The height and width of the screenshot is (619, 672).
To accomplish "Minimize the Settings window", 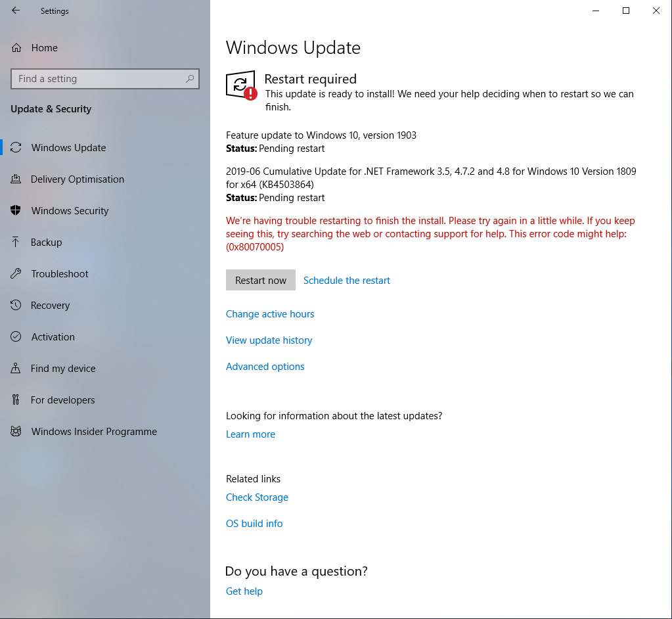I will (596, 11).
